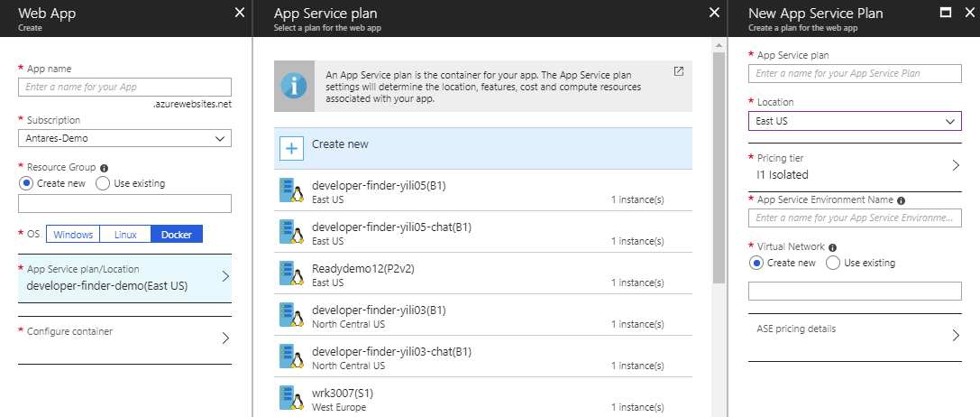Click the Virtual Network info icon
Image resolution: width=980 pixels, height=417 pixels.
[832, 247]
